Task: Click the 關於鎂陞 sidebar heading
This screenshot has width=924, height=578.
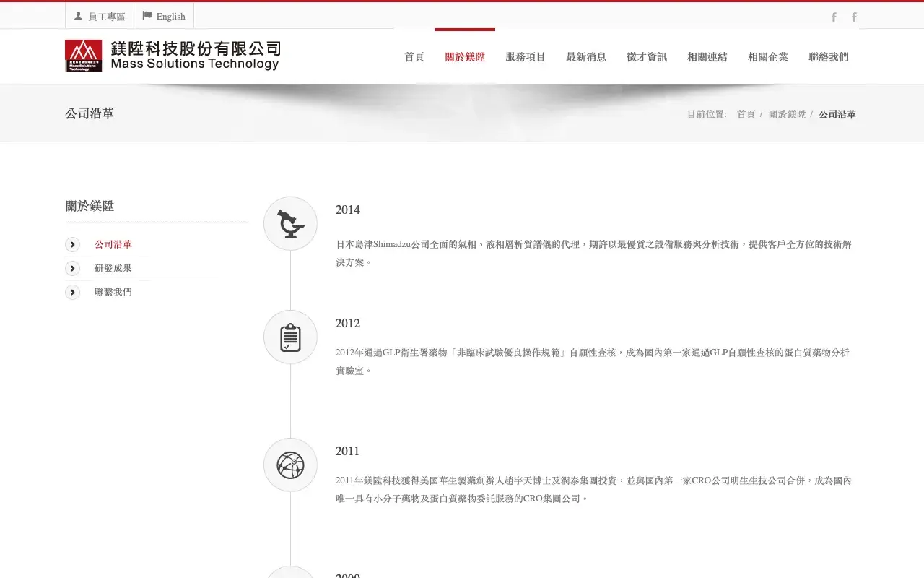Action: 90,207
